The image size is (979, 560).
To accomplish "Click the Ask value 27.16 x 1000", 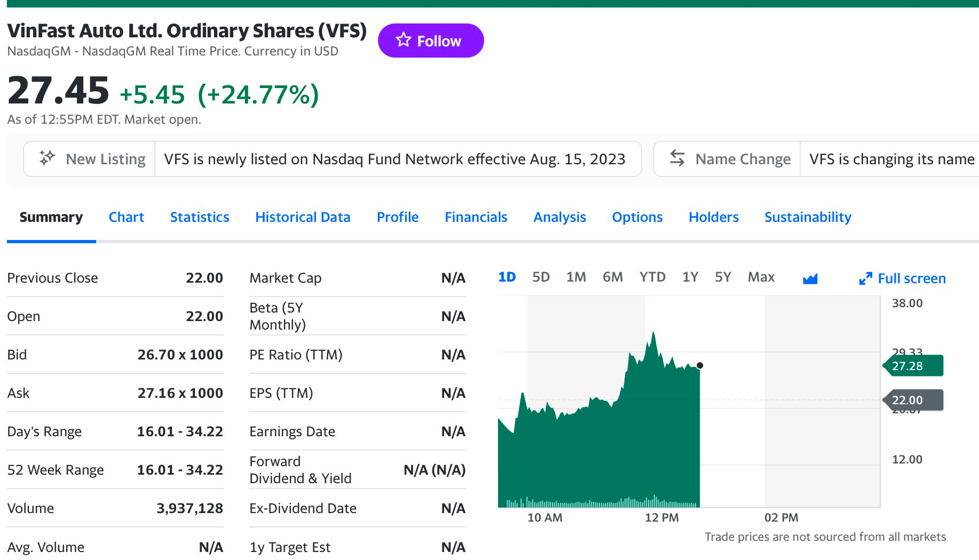I will pyautogui.click(x=180, y=393).
